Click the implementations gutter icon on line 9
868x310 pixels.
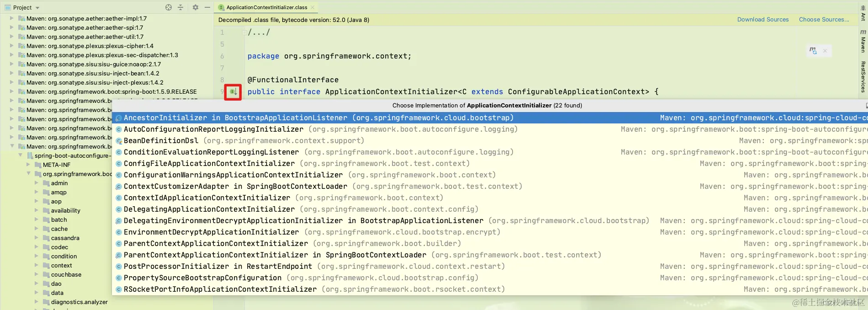233,92
